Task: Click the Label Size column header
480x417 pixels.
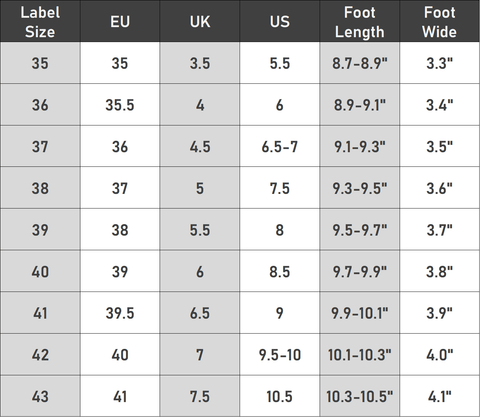Action: (40, 21)
